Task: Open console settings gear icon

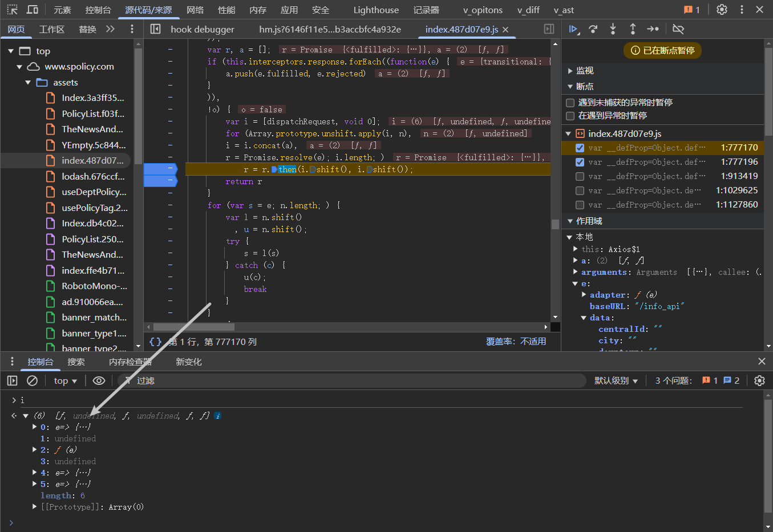Action: coord(759,380)
